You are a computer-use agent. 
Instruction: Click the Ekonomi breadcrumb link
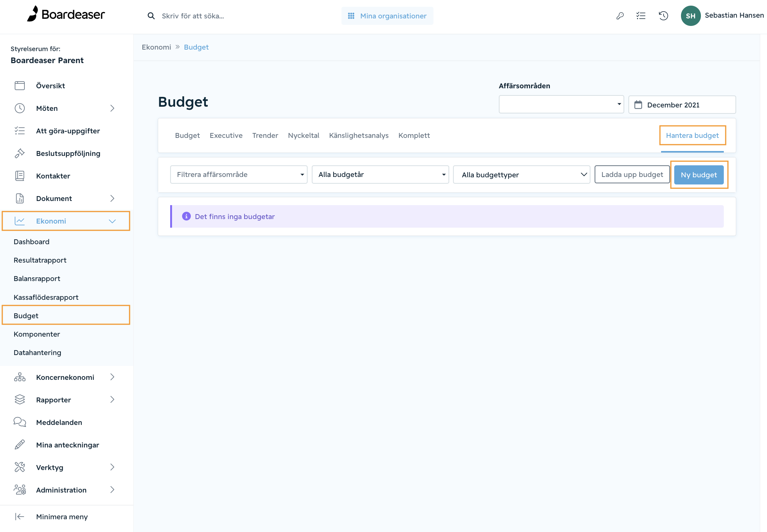pyautogui.click(x=156, y=47)
